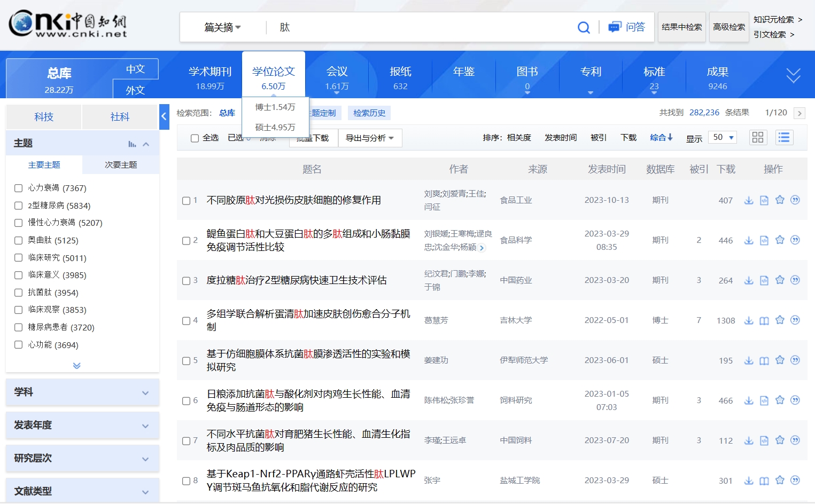The image size is (815, 504).
Task: Collapse the 主题 filter panel
Action: (146, 144)
